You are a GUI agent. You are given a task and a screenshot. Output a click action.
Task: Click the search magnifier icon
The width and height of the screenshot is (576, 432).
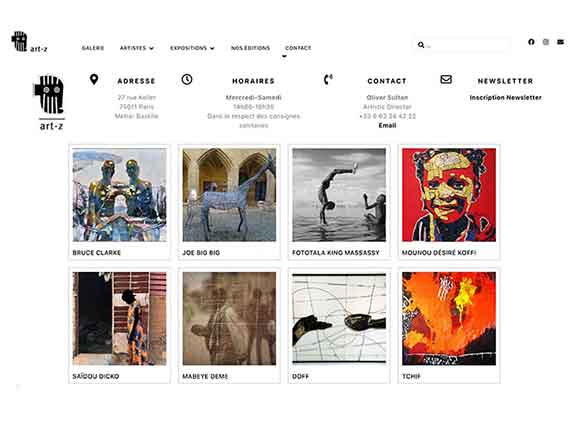421,45
